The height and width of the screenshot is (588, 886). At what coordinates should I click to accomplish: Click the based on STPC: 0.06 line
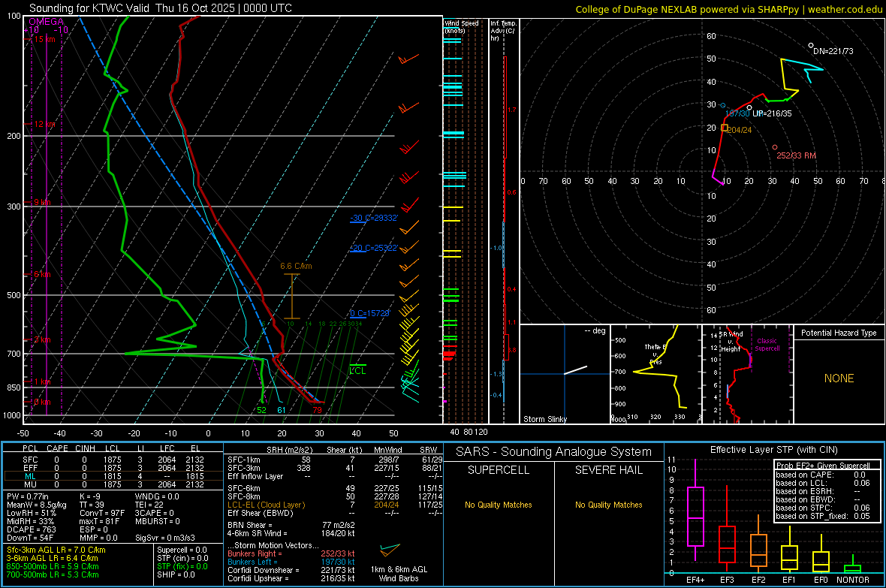823,508
